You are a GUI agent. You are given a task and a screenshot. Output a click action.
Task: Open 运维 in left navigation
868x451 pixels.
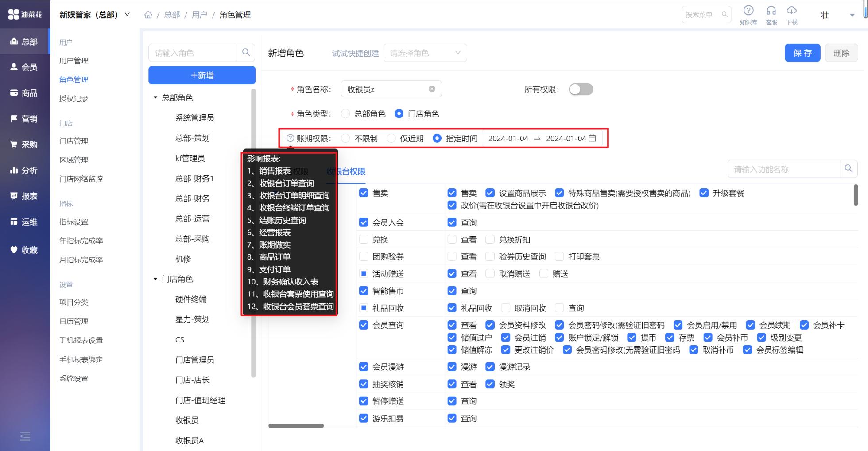25,222
